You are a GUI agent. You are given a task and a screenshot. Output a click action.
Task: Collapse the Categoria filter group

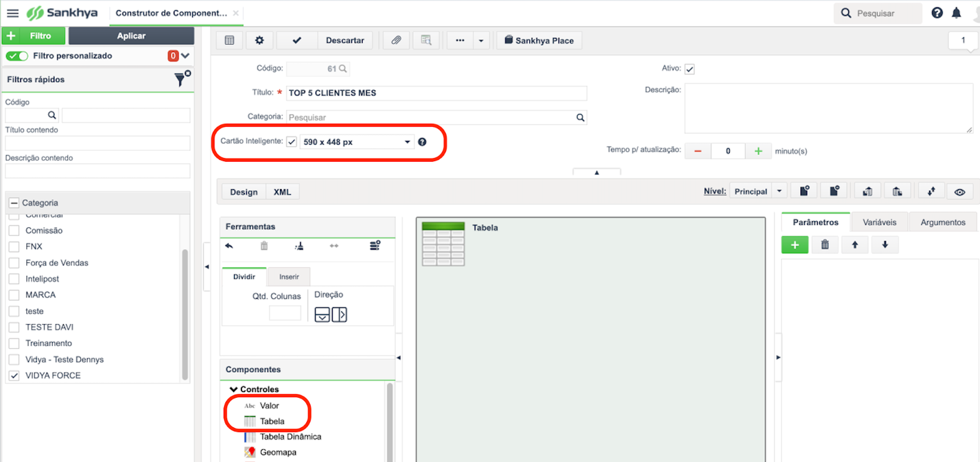tap(14, 203)
